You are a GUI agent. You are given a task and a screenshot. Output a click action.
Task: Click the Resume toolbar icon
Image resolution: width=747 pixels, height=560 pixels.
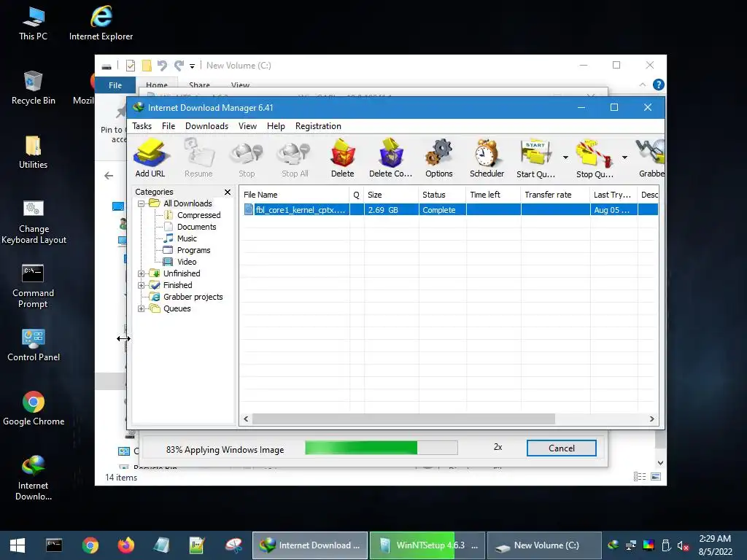click(x=198, y=157)
